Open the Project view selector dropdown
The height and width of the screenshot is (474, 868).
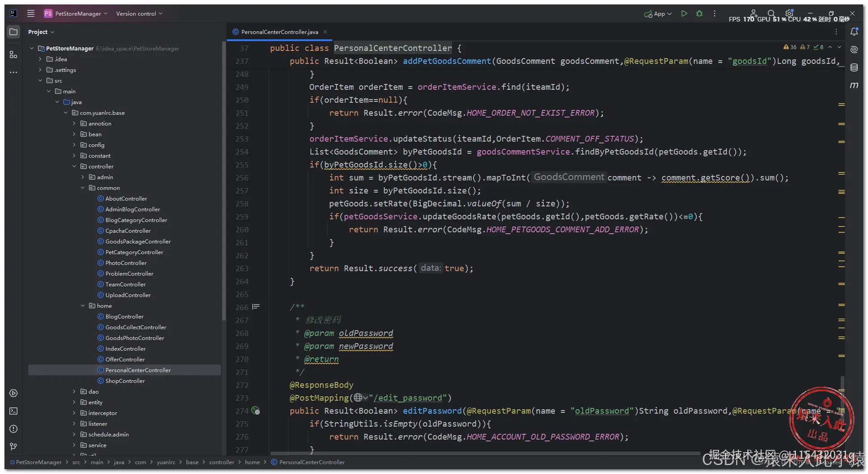[41, 32]
